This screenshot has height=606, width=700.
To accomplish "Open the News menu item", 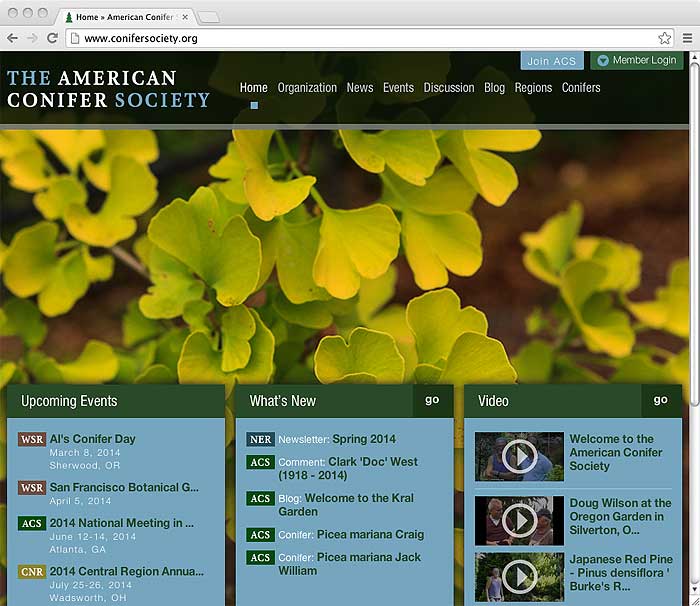I will (x=360, y=88).
